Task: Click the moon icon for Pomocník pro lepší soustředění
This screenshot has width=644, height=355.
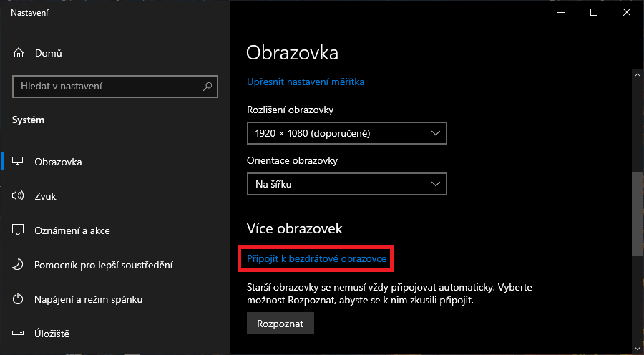Action: click(18, 265)
